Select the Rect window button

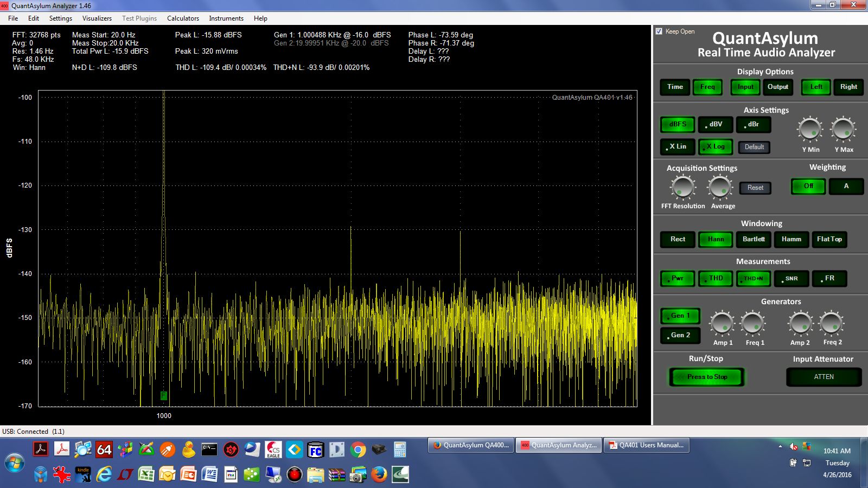coord(678,239)
